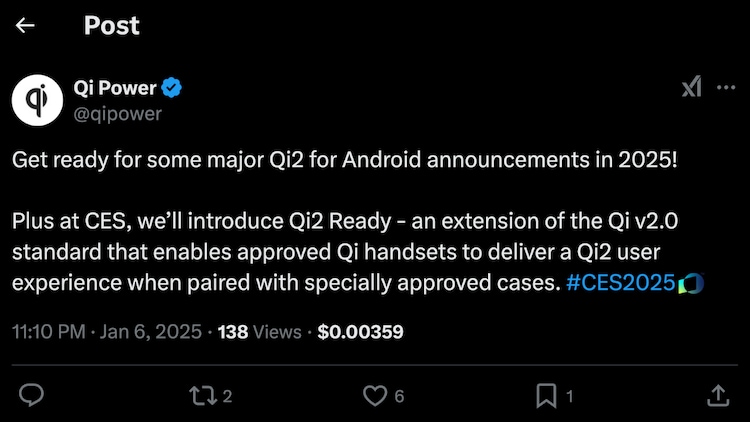Open the Qi Power profile picture
The height and width of the screenshot is (422, 750).
point(38,99)
